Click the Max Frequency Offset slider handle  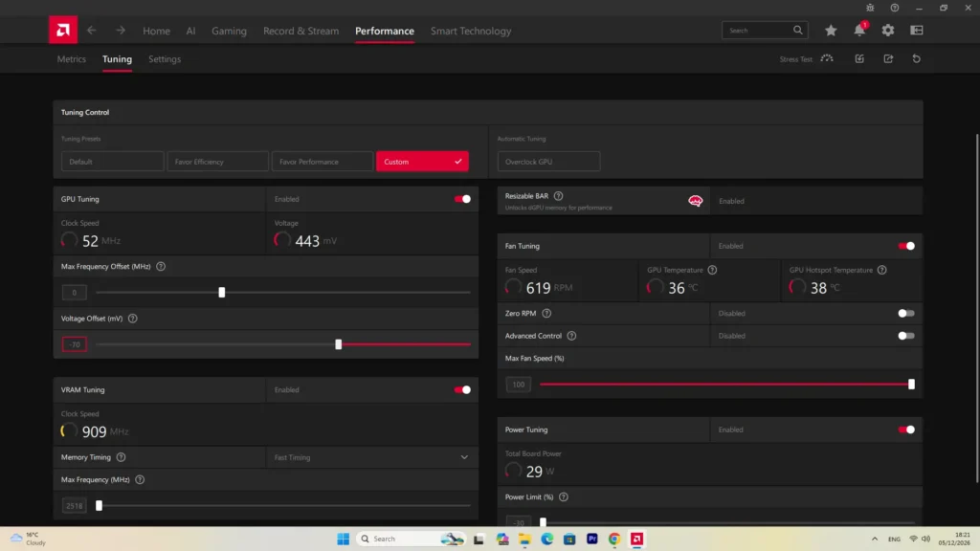pyautogui.click(x=222, y=293)
